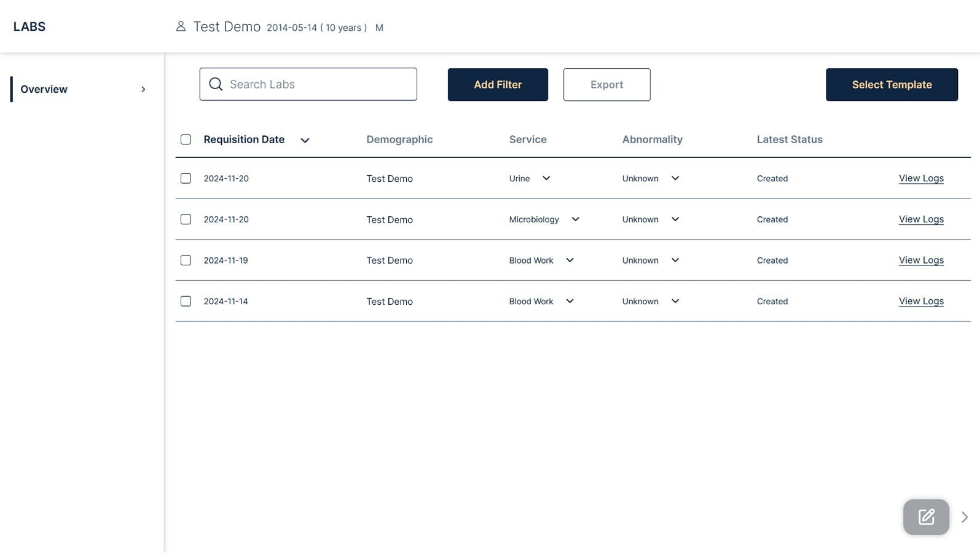980x553 pixels.
Task: Click Created status in the Microbiology row
Action: [x=772, y=219]
